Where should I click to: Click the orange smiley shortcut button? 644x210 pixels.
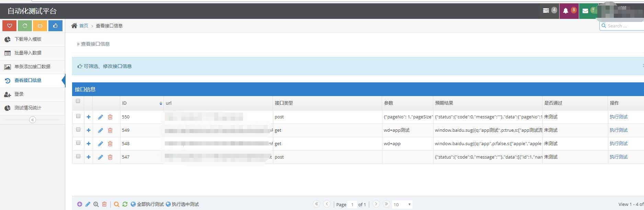[x=40, y=26]
